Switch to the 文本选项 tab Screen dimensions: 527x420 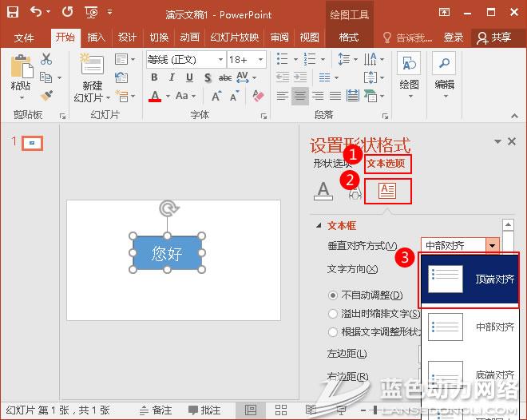coord(386,164)
